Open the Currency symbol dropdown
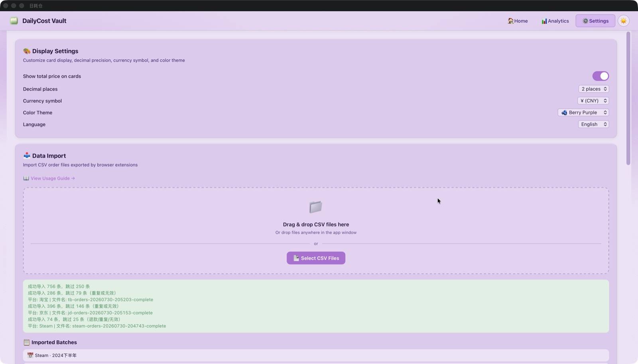Viewport: 638px width, 364px height. click(593, 101)
